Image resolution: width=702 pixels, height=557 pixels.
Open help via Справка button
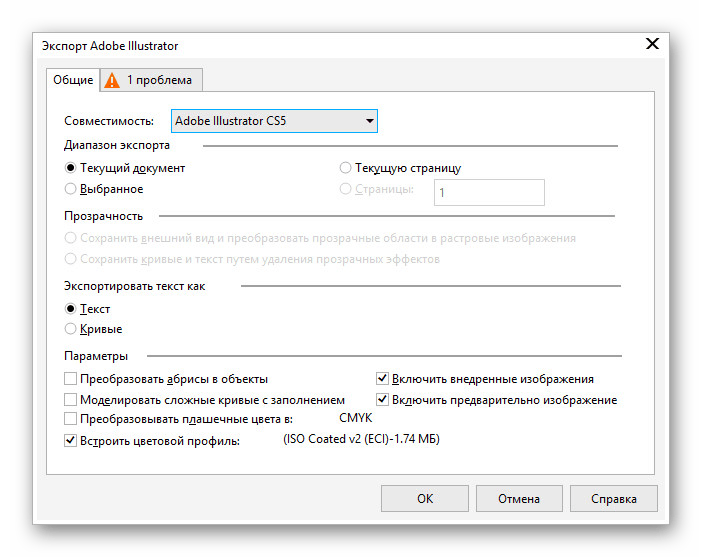614,498
